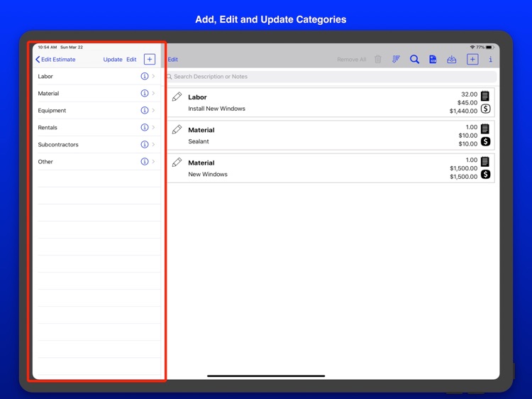Go back to Edit Estimate
The width and height of the screenshot is (532, 399).
[x=55, y=60]
